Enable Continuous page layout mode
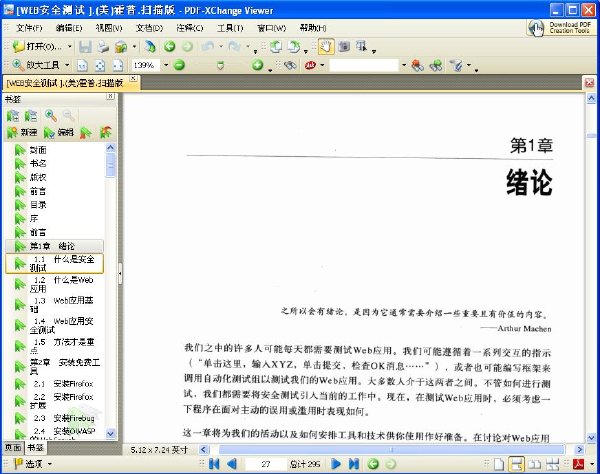 tap(516, 464)
